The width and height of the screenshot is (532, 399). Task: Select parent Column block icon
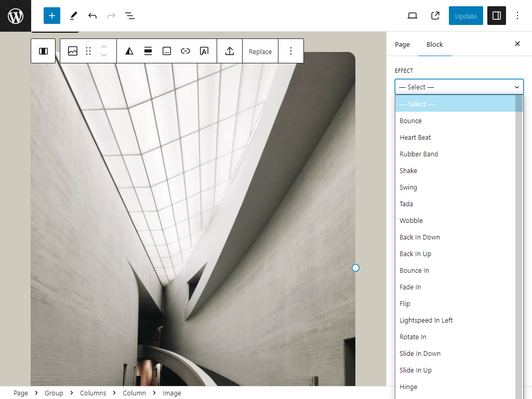tap(43, 51)
